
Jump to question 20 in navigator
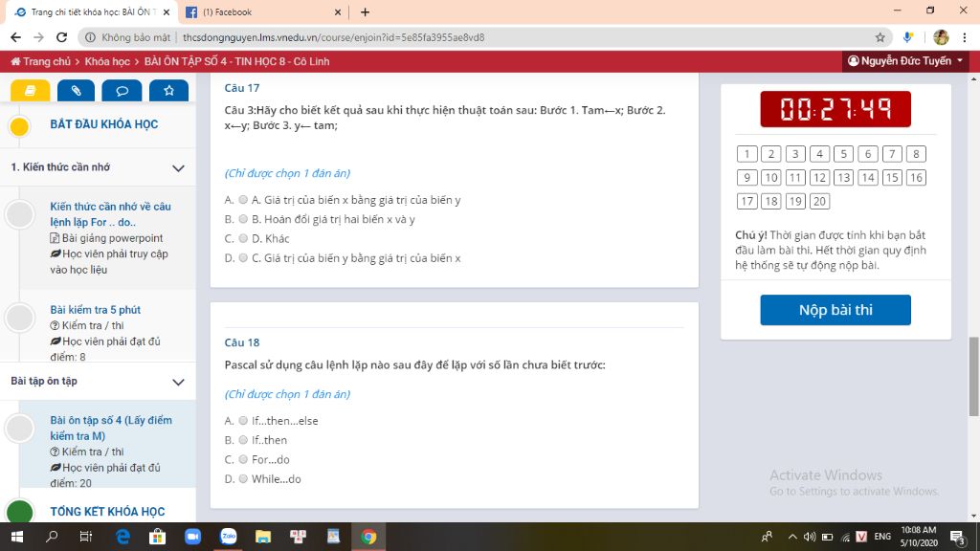point(819,201)
